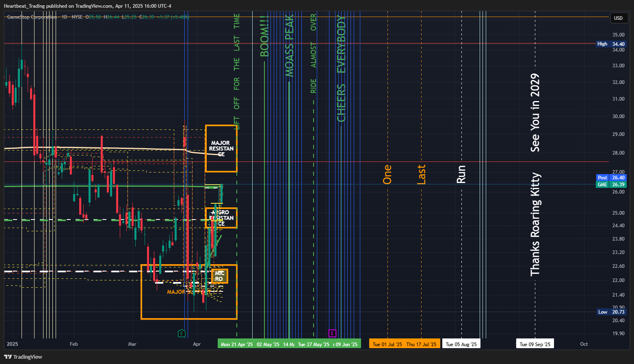Click the MICRO RESISTANCE annotation box

(x=221, y=218)
